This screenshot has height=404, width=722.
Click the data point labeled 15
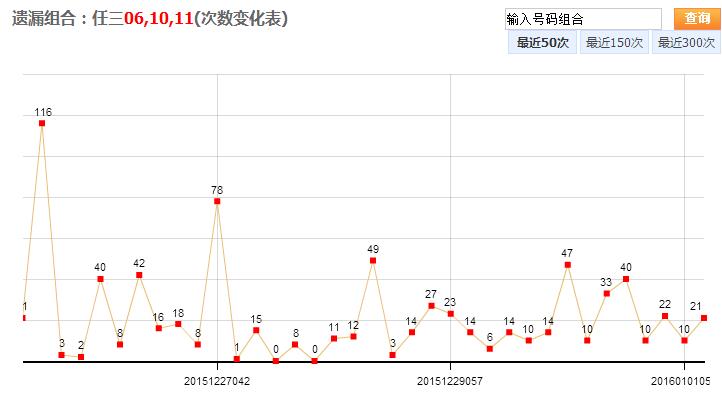[x=256, y=330]
